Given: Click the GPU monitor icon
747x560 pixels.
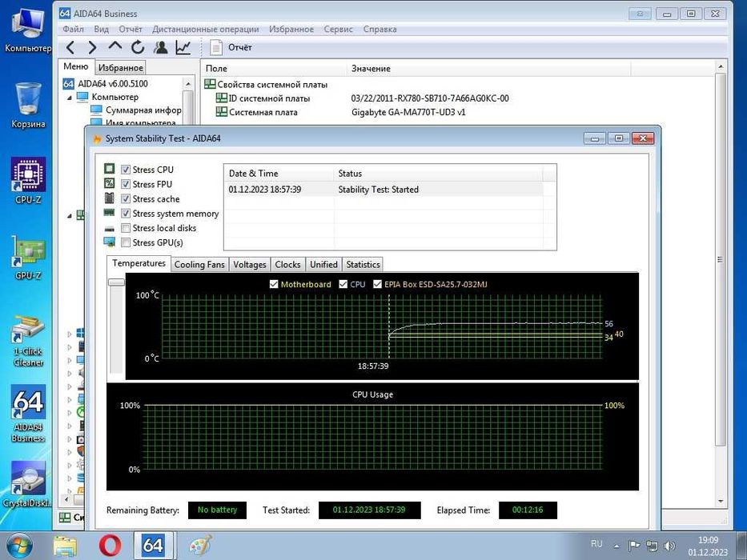Looking at the screenshot, I should [110, 242].
